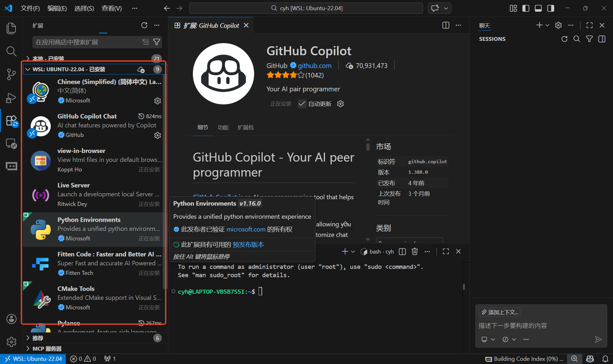The width and height of the screenshot is (613, 364).
Task: Refresh the extensions list
Action: click(x=144, y=25)
